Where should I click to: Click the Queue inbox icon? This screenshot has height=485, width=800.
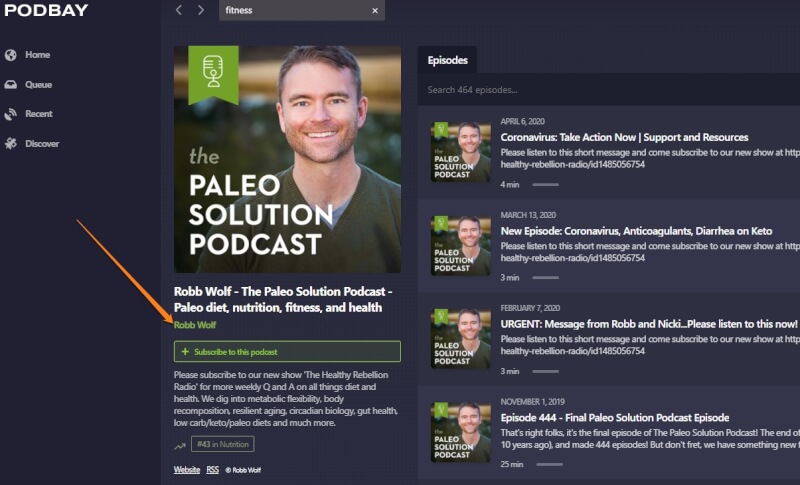[11, 85]
